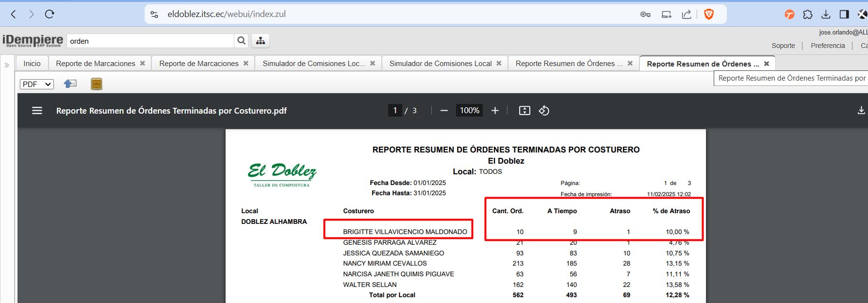Rotate the PDF counterclockwise
This screenshot has width=868, height=303.
tap(544, 111)
